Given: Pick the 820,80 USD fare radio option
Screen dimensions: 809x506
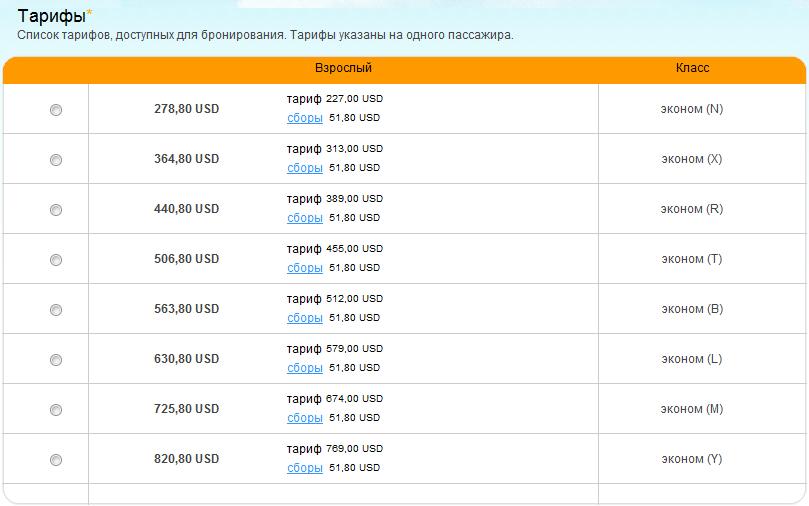Looking at the screenshot, I should [56, 460].
